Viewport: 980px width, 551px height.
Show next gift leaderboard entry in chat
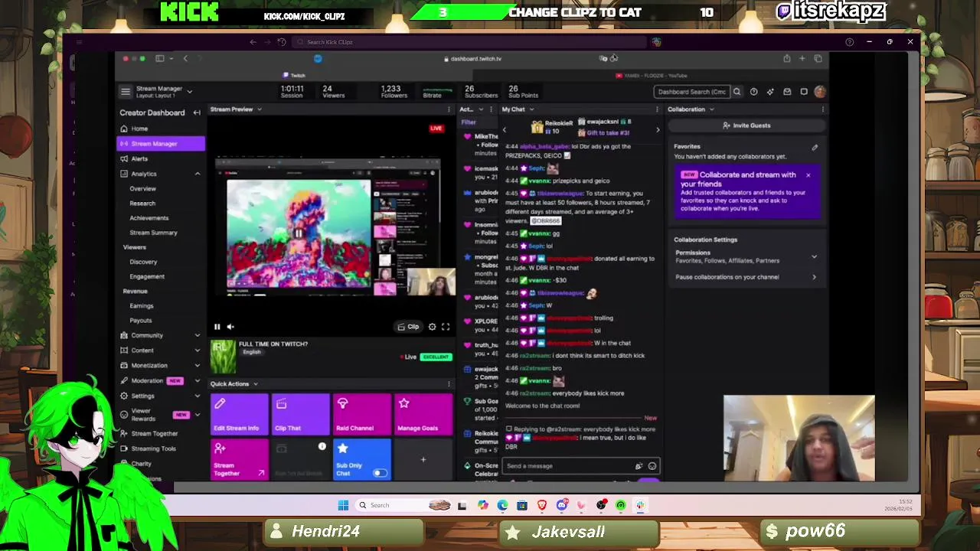point(658,129)
